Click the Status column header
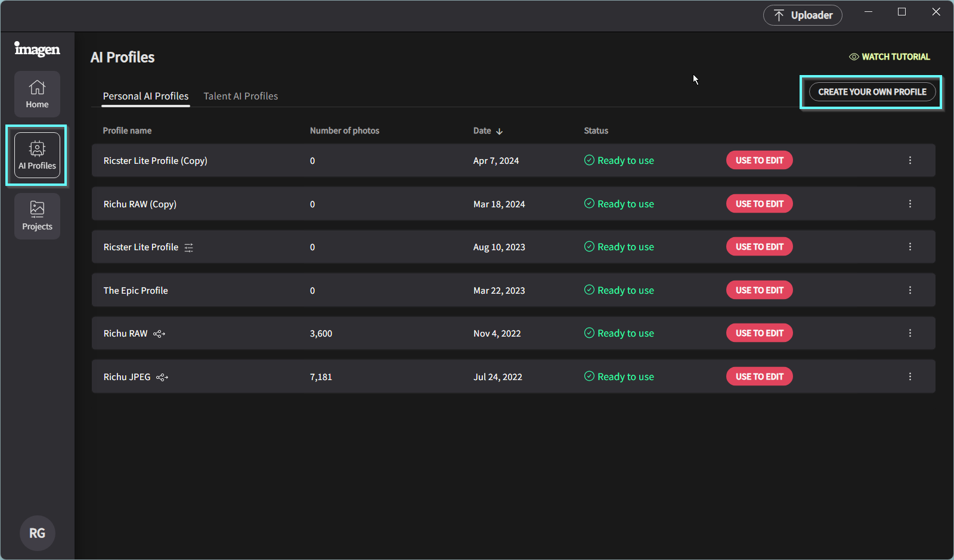Image resolution: width=954 pixels, height=560 pixels. [596, 131]
